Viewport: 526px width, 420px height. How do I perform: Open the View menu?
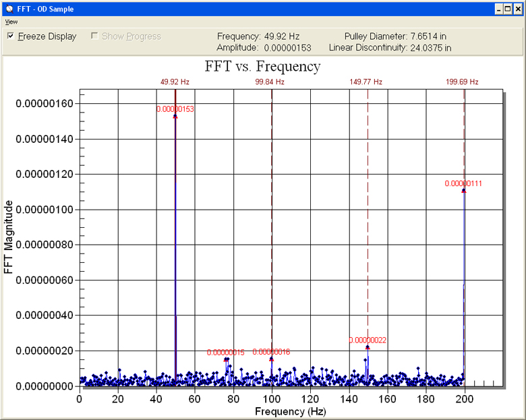pos(11,22)
